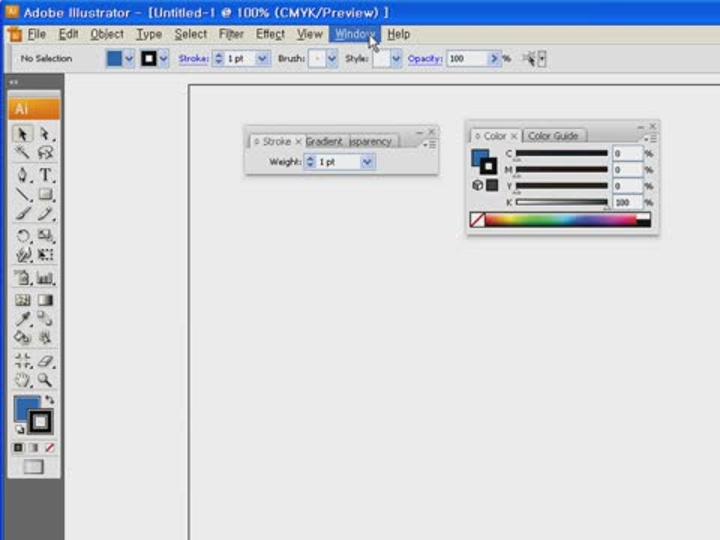Click the Opacity link in control bar

point(425,59)
